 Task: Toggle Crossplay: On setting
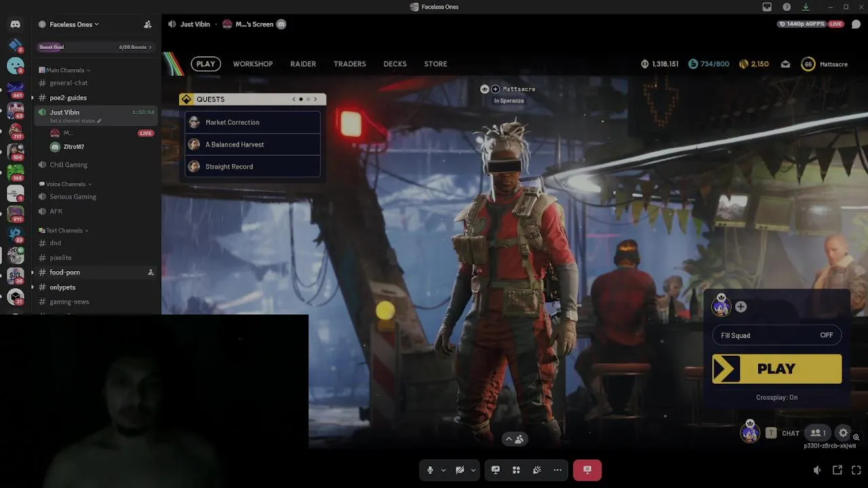pos(776,397)
